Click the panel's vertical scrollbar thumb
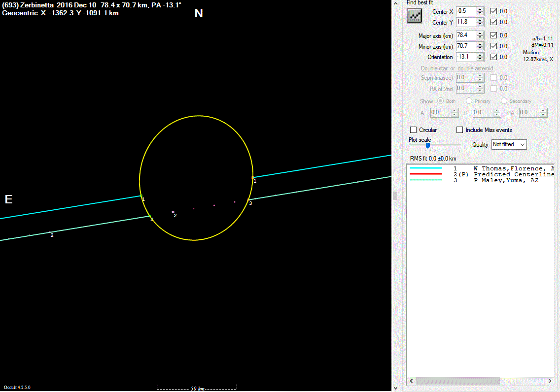 (x=395, y=196)
